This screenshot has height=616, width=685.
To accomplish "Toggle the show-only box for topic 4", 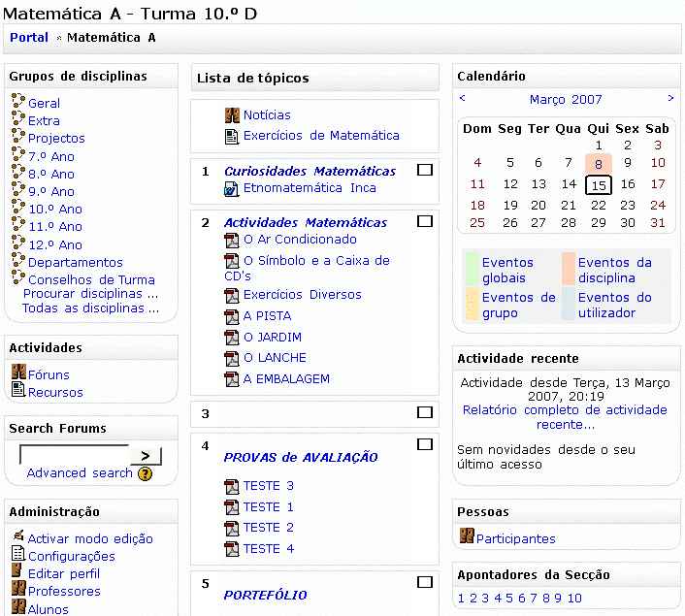I will tap(424, 444).
